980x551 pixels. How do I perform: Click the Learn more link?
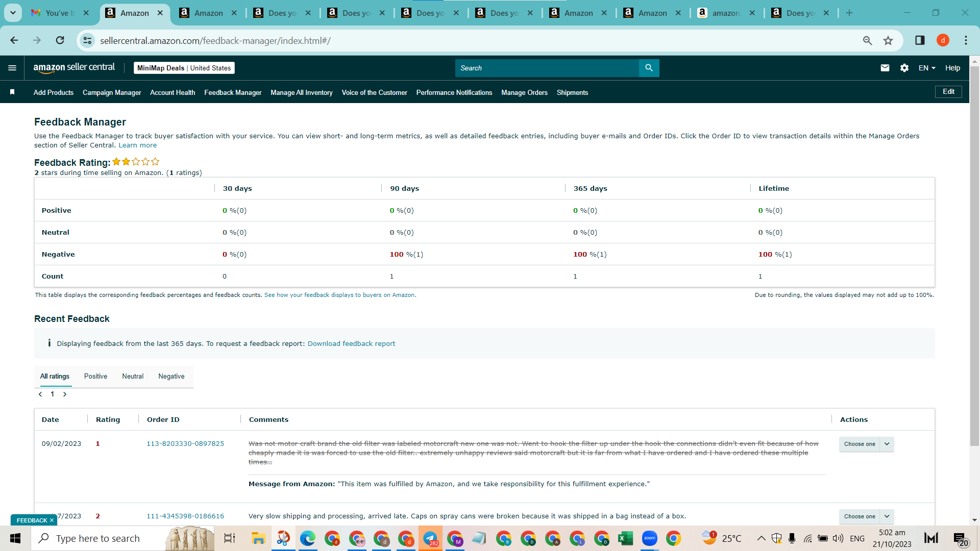pos(138,145)
